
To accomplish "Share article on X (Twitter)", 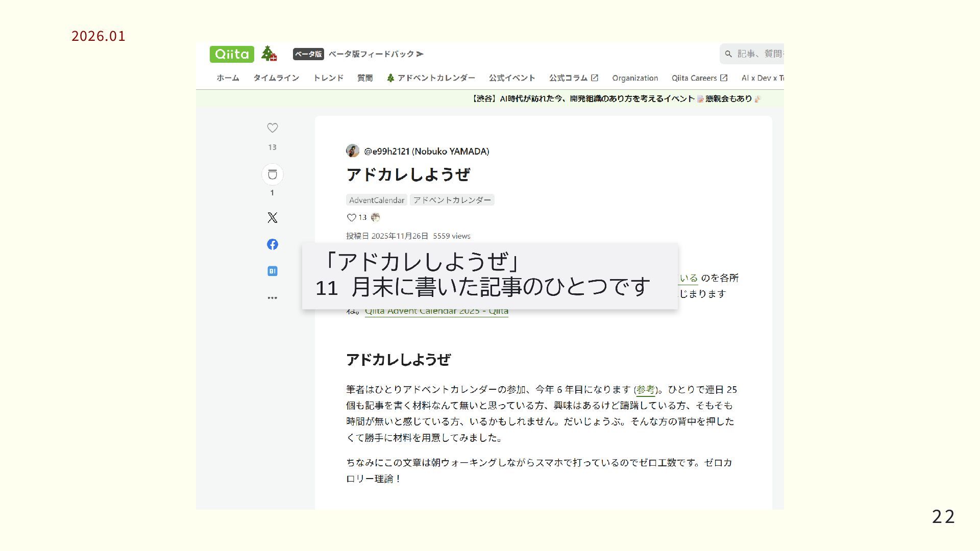I will [x=273, y=218].
